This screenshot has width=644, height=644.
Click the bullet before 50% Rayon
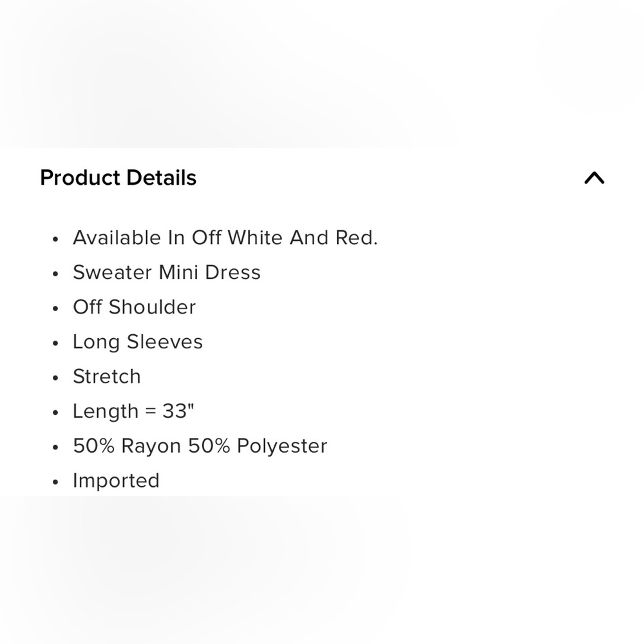(x=56, y=447)
